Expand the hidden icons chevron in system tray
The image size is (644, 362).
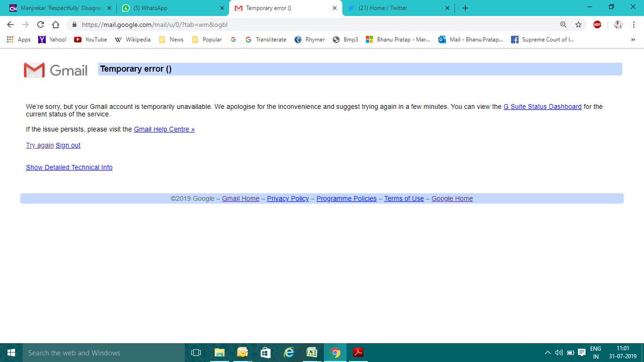click(548, 352)
